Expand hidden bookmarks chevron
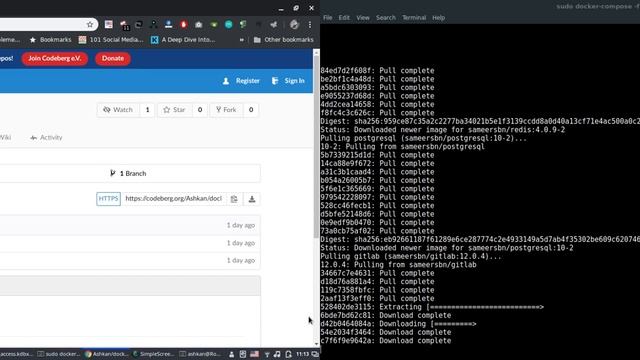This screenshot has width=640, height=360. [242, 40]
